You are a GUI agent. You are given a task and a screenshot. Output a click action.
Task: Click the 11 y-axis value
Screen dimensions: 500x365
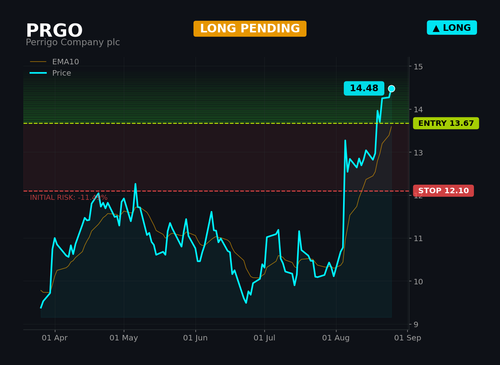point(418,239)
